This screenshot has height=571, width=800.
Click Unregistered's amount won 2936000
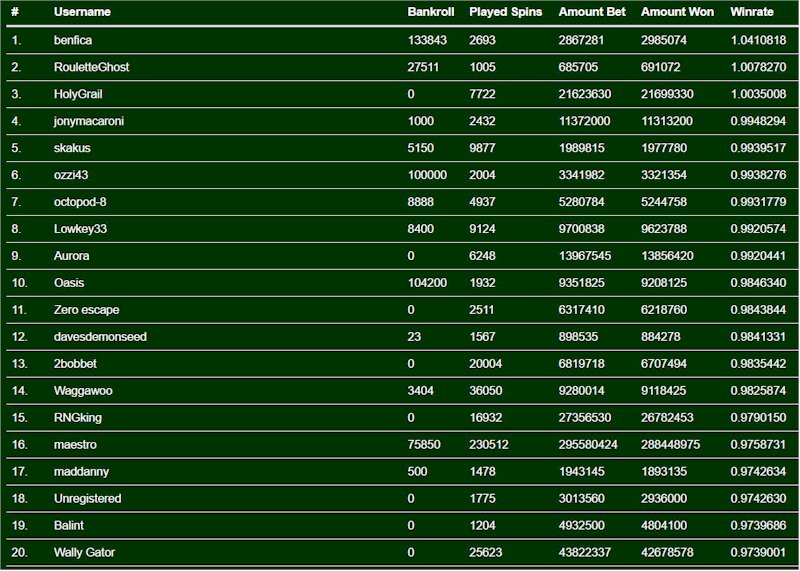pos(664,499)
